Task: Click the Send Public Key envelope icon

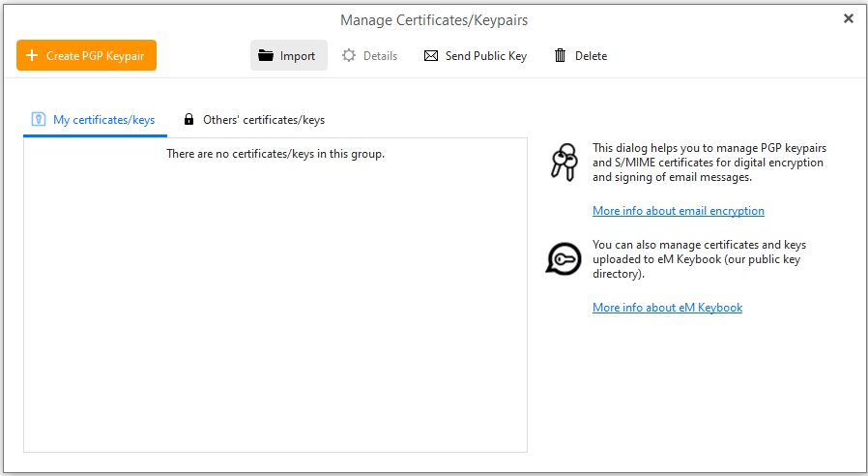Action: pyautogui.click(x=431, y=56)
